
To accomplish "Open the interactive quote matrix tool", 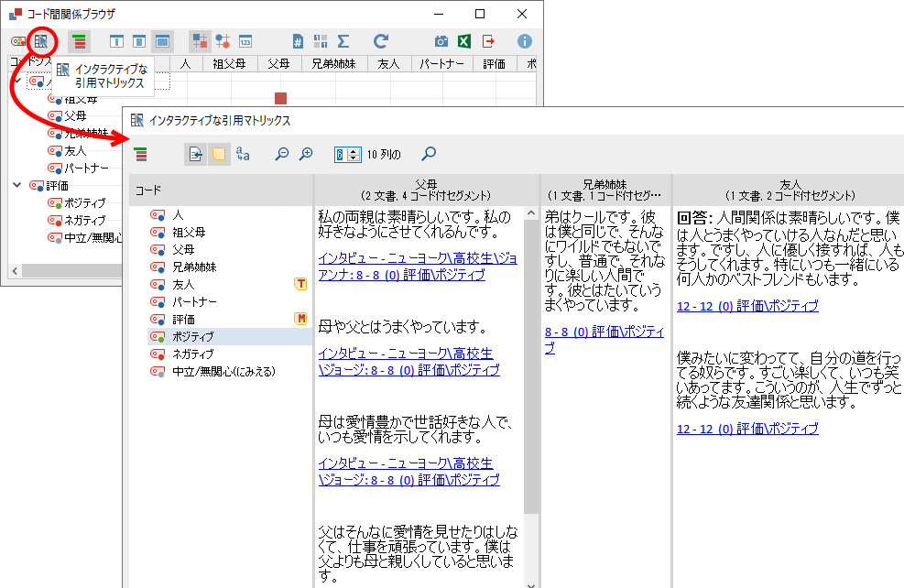I will [x=41, y=41].
